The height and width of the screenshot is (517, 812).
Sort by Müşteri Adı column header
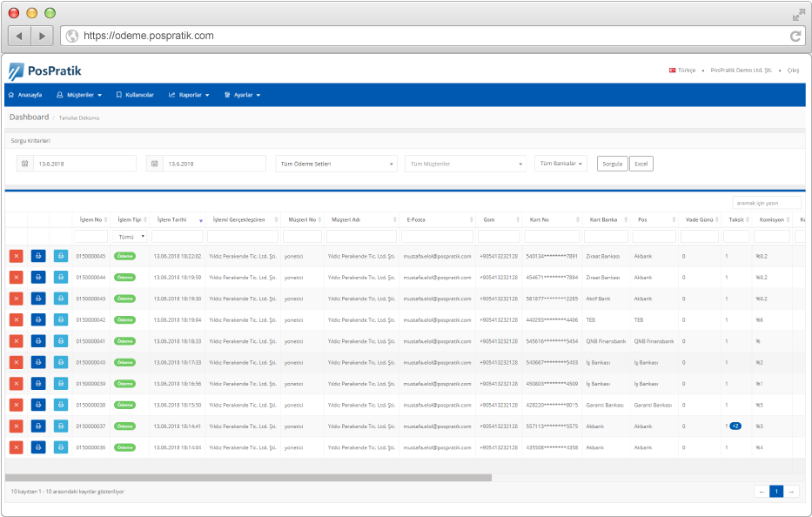coord(361,219)
